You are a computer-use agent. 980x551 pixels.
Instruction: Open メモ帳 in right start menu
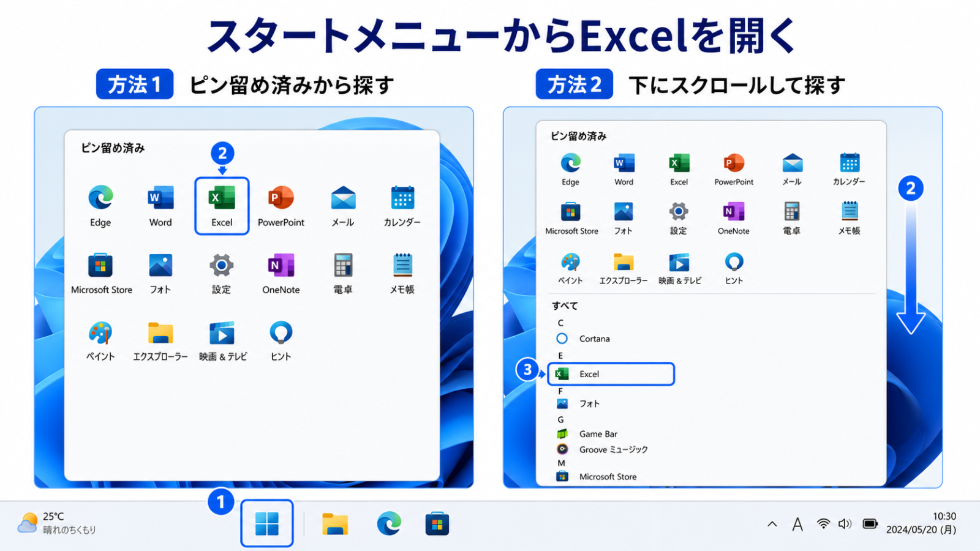tap(850, 219)
